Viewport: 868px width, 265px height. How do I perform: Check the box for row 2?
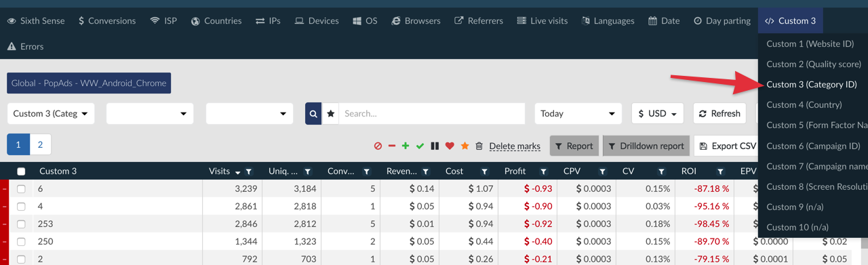[x=21, y=260]
